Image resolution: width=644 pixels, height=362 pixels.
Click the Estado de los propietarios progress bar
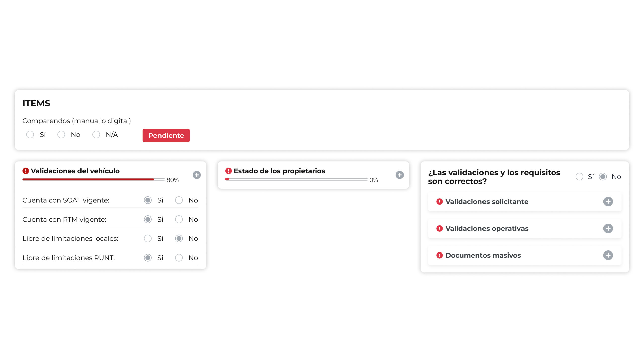click(296, 179)
